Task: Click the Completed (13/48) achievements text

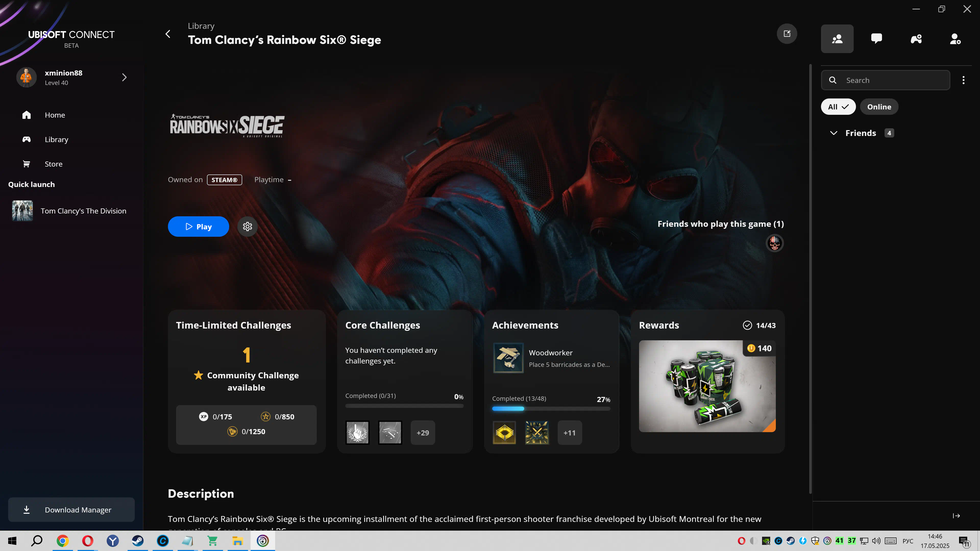Action: click(519, 398)
